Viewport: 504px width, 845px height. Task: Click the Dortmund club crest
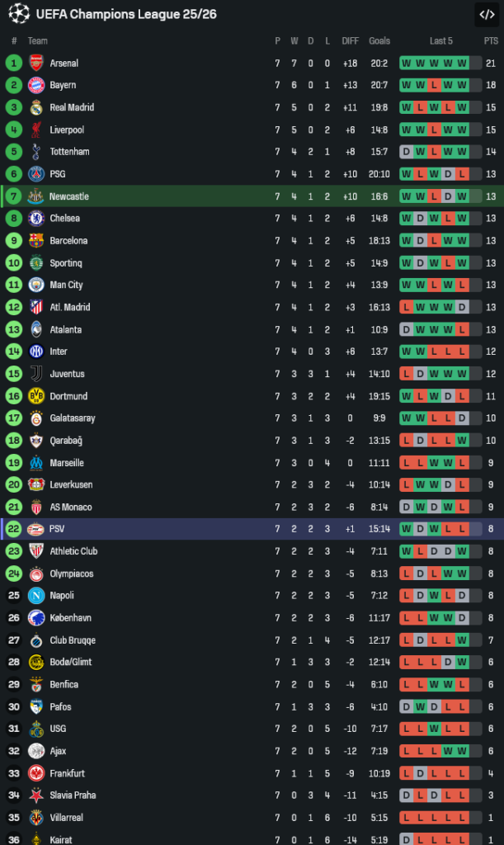tap(35, 396)
